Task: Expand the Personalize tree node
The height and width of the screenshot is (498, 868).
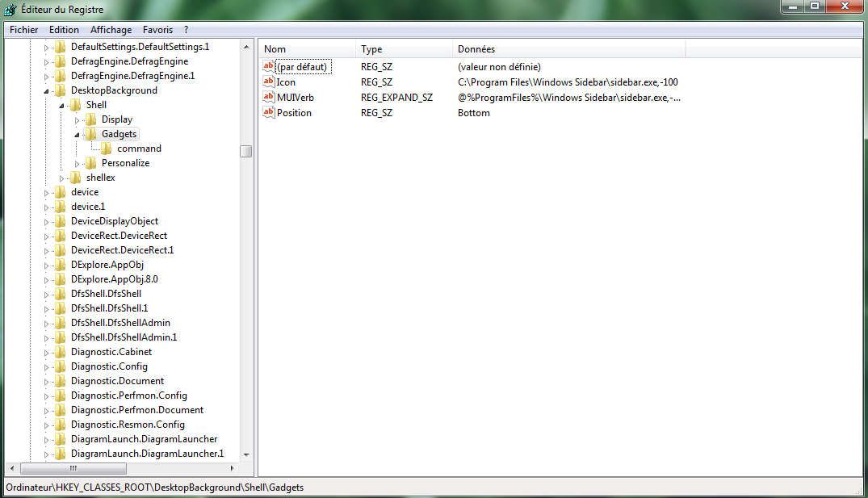Action: tap(77, 164)
